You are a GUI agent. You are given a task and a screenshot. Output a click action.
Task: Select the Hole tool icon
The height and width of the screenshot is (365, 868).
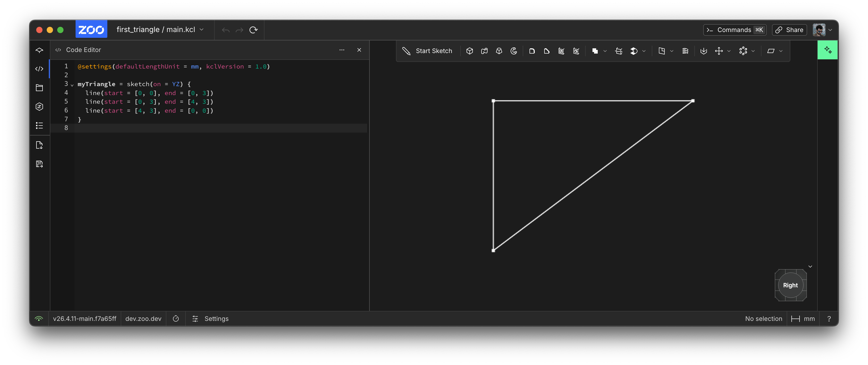[x=576, y=51]
